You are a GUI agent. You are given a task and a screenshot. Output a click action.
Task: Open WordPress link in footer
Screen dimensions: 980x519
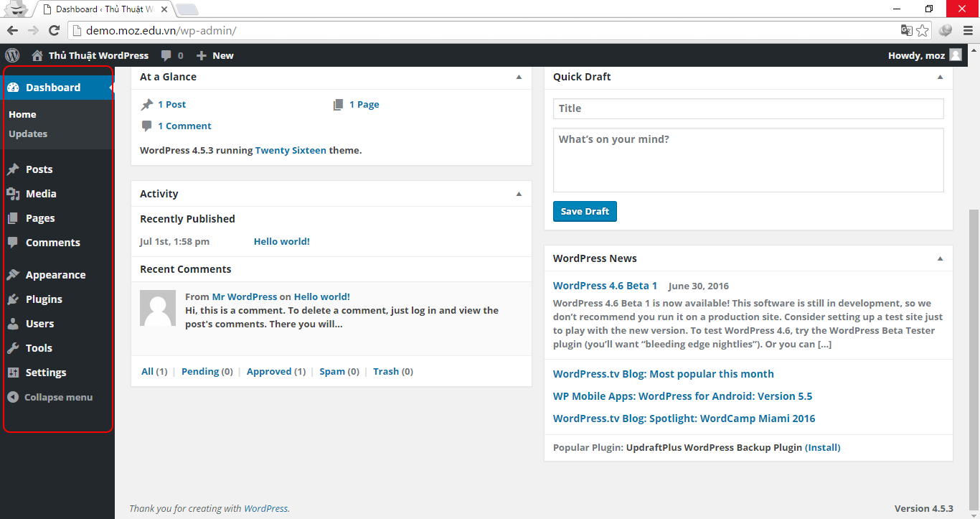[265, 508]
